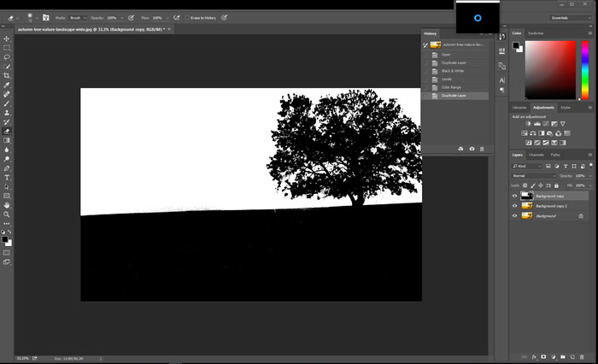
Task: Toggle lock transparent pixels
Action: (x=525, y=185)
